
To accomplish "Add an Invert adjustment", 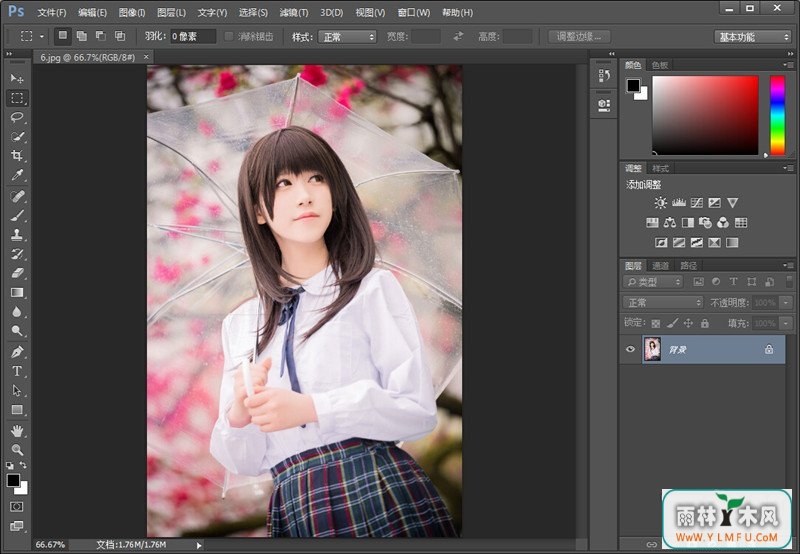I will 661,242.
